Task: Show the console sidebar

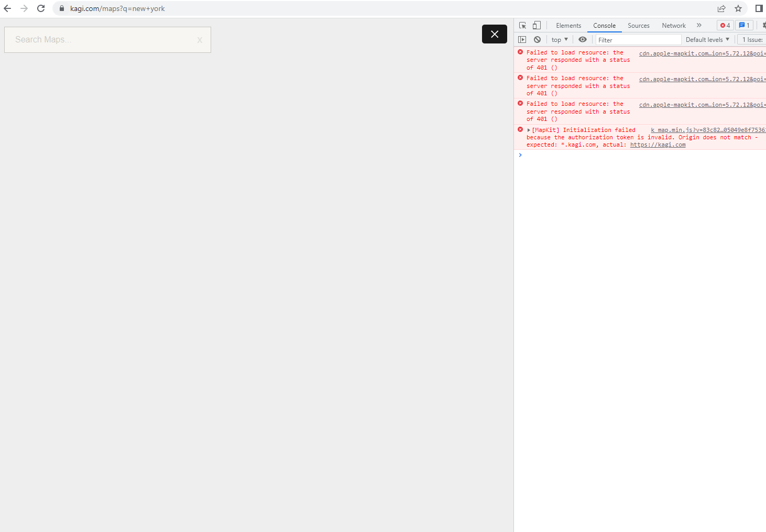Action: click(x=522, y=40)
